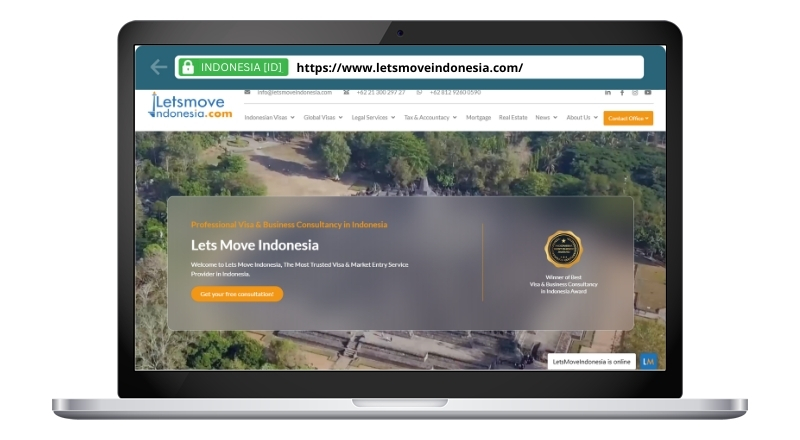Expand the News menu
This screenshot has height=440, width=800.
546,117
